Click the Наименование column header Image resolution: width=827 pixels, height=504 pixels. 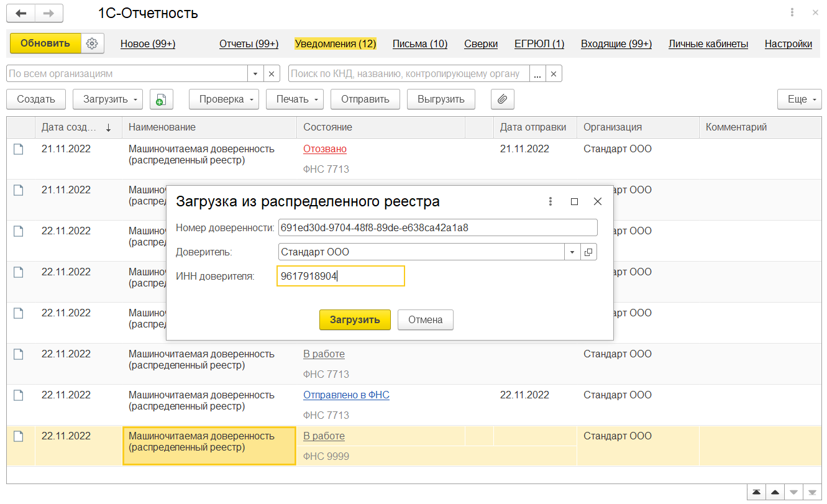coord(209,127)
